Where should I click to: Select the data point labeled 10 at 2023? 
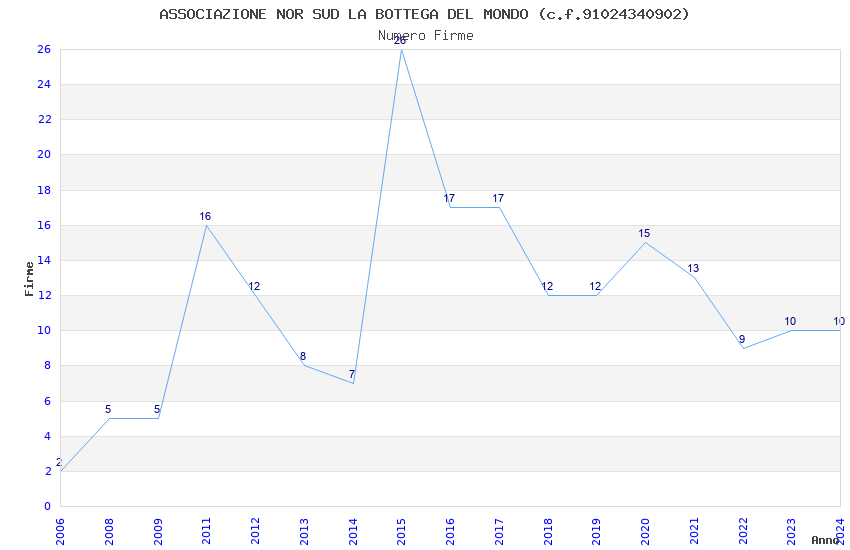coord(791,330)
